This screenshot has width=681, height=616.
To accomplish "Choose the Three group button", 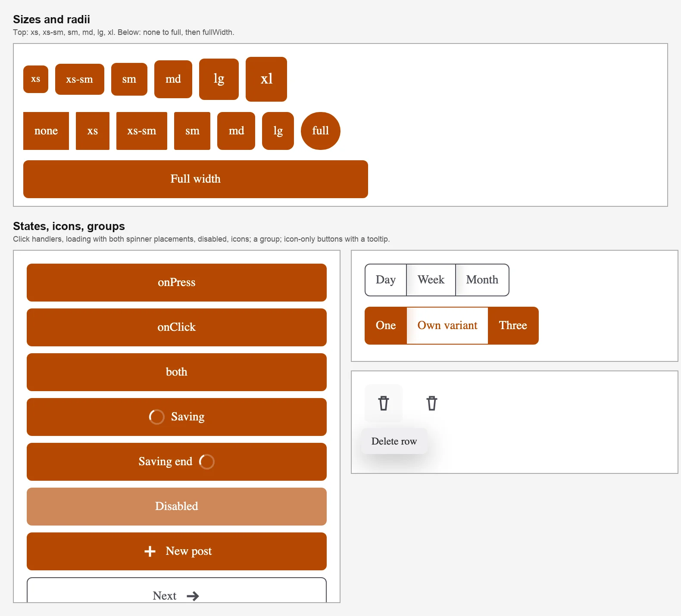I will point(513,326).
